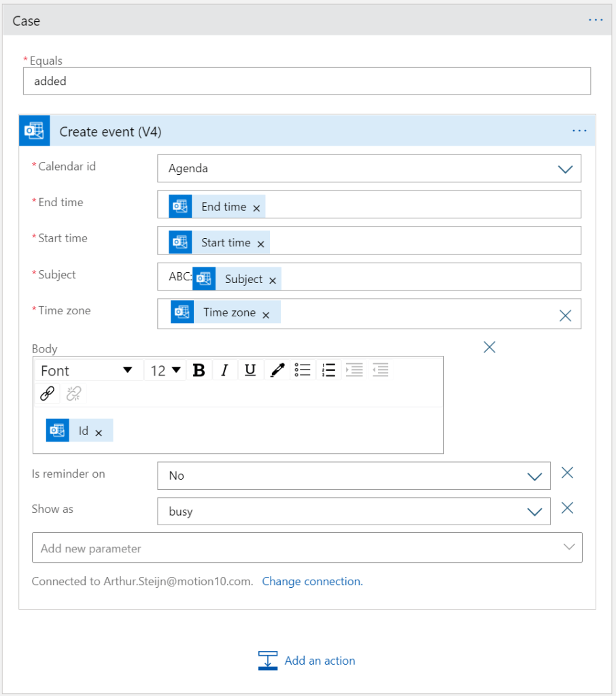The width and height of the screenshot is (616, 696).
Task: Open the Show as busy dropdown
Action: (x=534, y=512)
